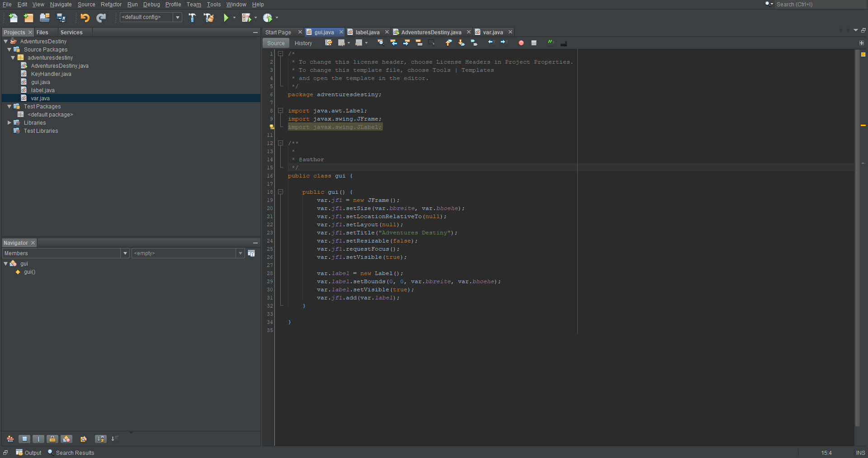868x458 pixels.
Task: Run the main project
Action: coord(227,18)
